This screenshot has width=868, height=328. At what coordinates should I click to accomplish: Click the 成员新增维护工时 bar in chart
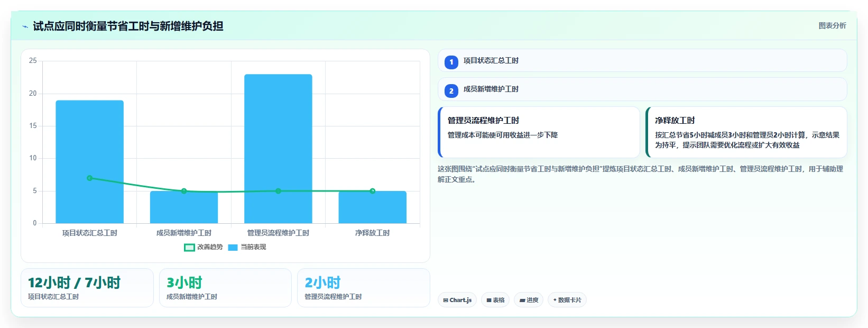tap(184, 207)
